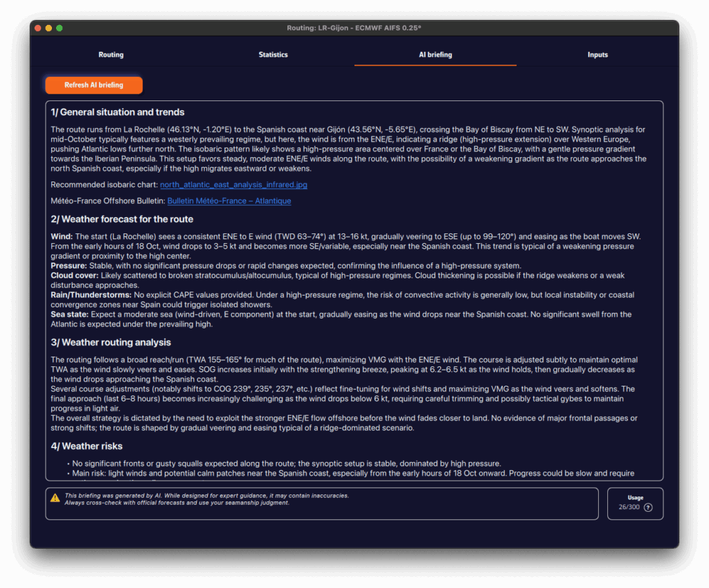
Task: Switch to the Statistics tab
Action: pos(273,55)
